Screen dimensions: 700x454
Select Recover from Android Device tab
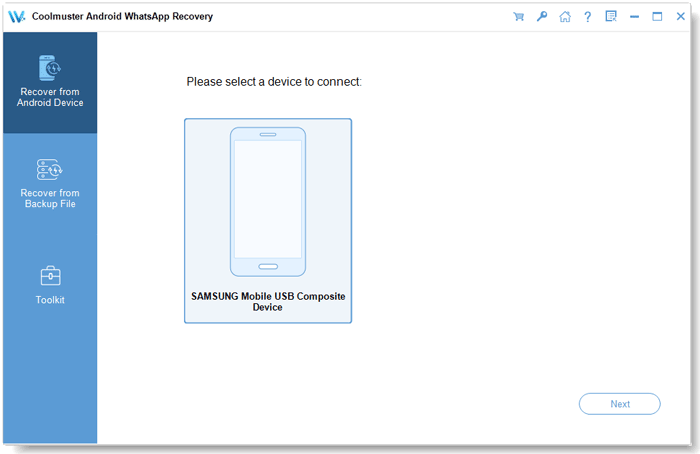click(x=50, y=83)
